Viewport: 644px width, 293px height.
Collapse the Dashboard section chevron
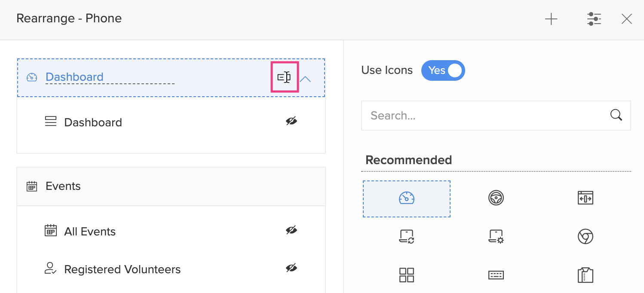pos(305,79)
